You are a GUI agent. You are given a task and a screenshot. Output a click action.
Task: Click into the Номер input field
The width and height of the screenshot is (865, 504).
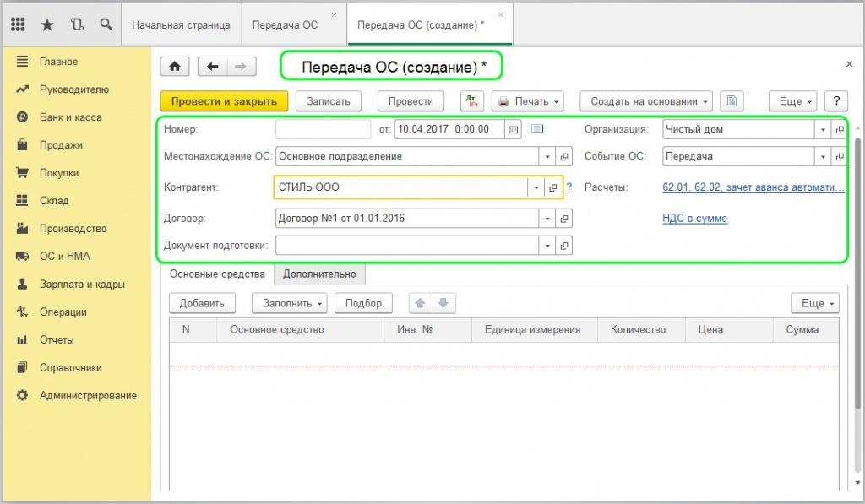(x=323, y=129)
